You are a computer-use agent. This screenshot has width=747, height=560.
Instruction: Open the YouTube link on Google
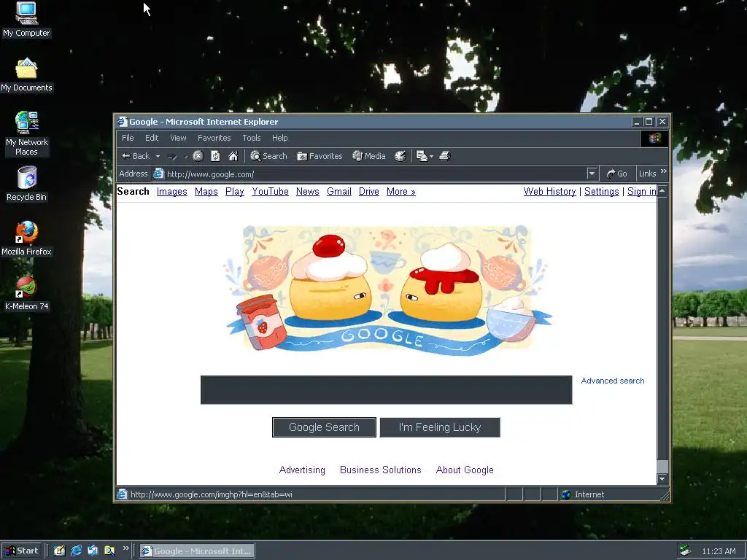[x=270, y=192]
